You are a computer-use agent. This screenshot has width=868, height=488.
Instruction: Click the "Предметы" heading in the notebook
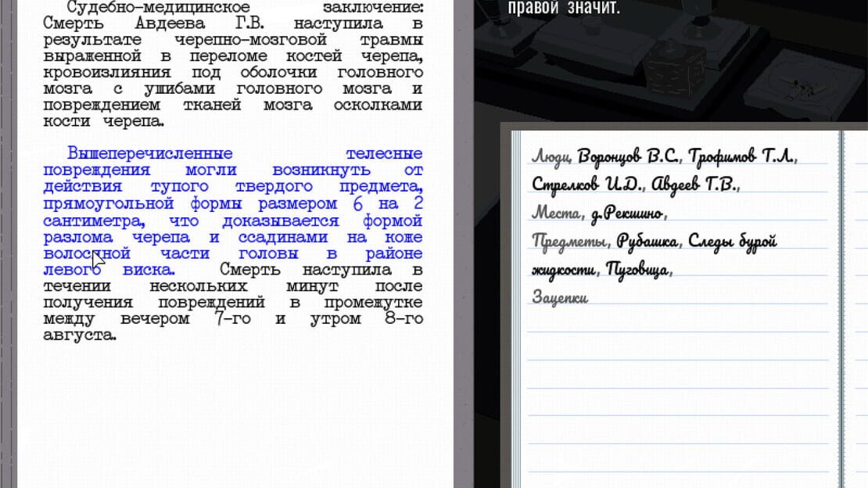coord(569,242)
